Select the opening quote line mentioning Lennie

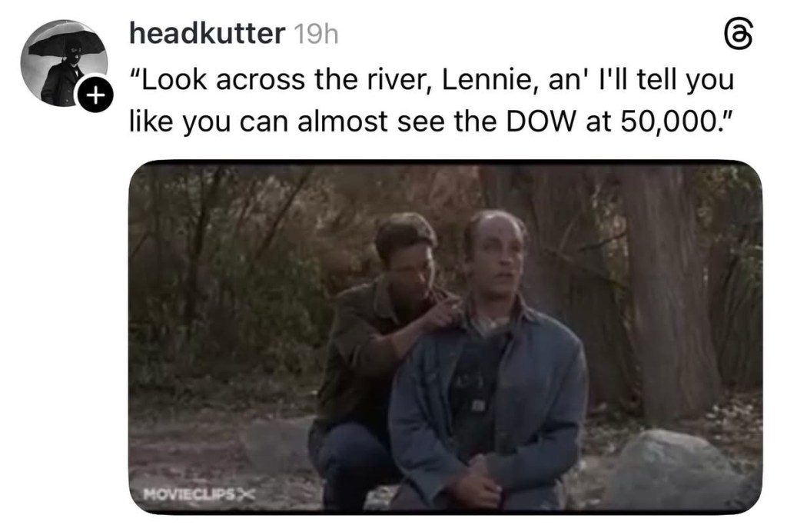point(432,79)
